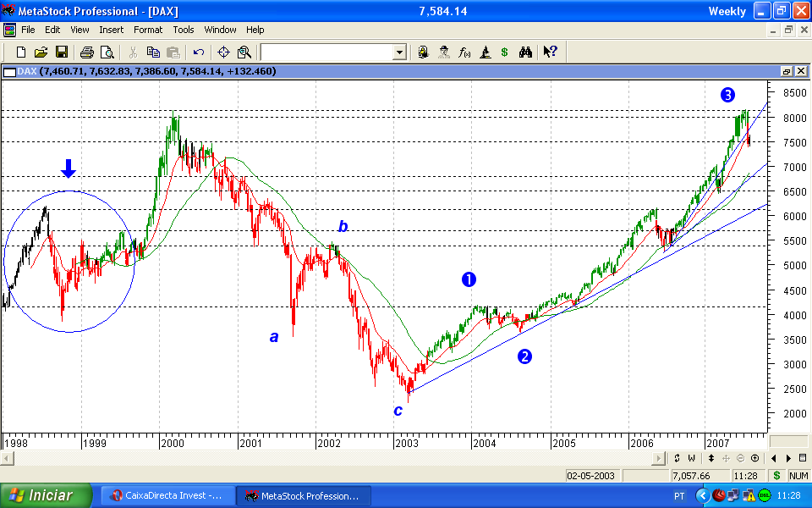This screenshot has height=508, width=812.
Task: Click the network warning tray icon
Action: [x=750, y=495]
